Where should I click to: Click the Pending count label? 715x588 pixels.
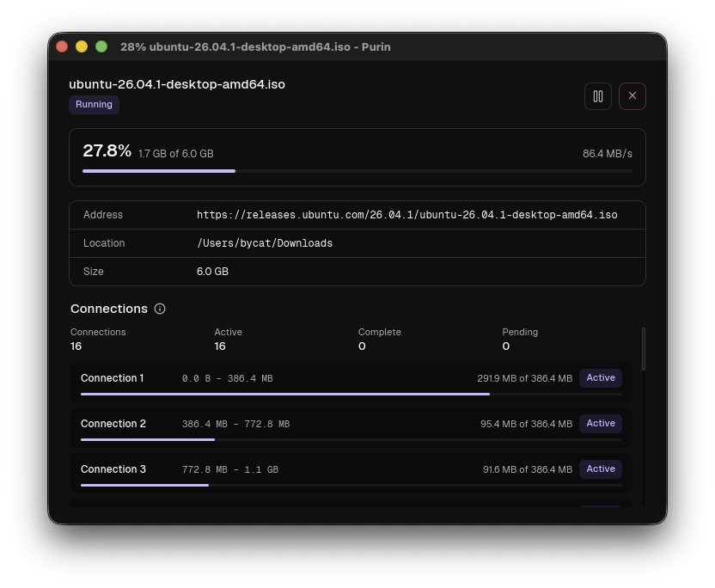(x=520, y=332)
